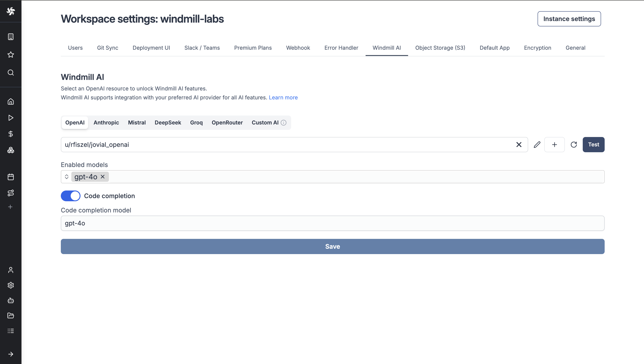Open the sidebar search icon
The image size is (644, 364).
point(11,73)
